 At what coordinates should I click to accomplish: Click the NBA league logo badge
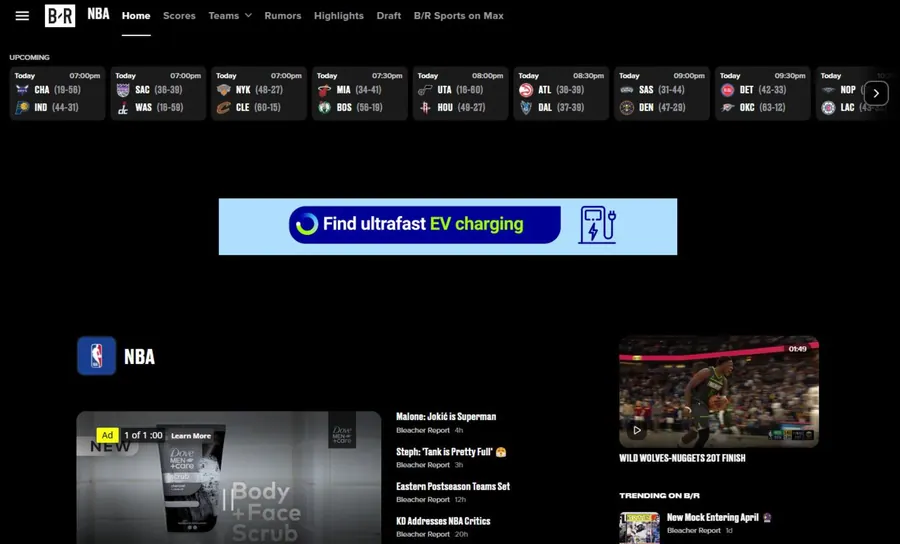click(96, 356)
